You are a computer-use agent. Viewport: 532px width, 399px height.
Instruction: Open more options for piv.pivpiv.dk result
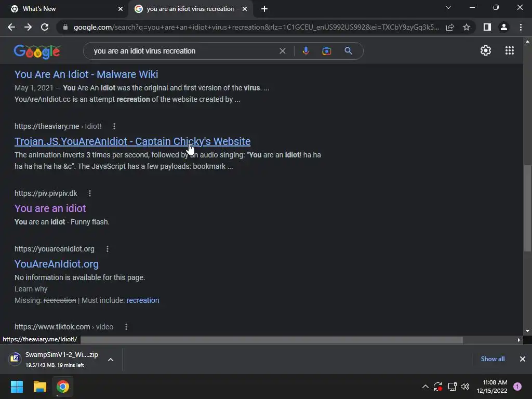[89, 193]
